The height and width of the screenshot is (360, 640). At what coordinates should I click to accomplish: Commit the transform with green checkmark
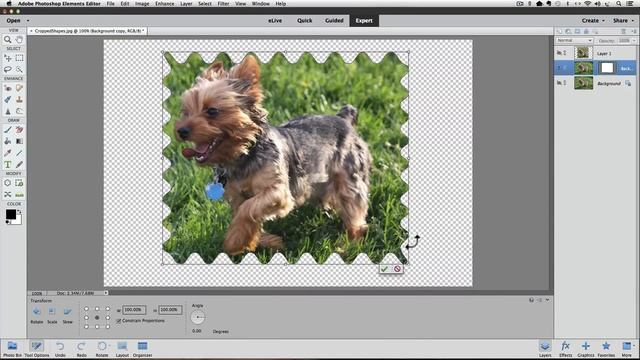click(x=384, y=269)
